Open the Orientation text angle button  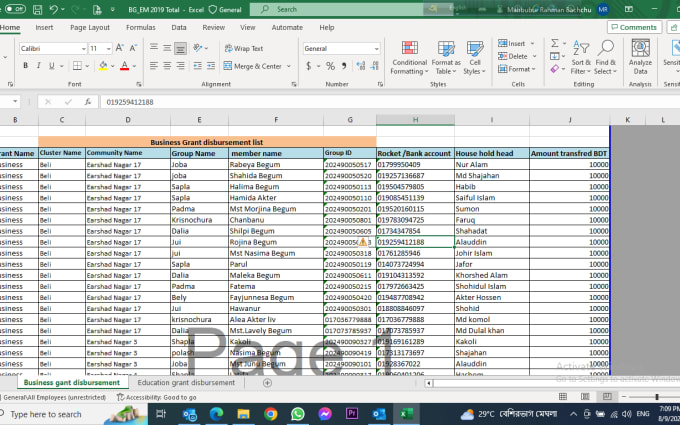[x=200, y=48]
